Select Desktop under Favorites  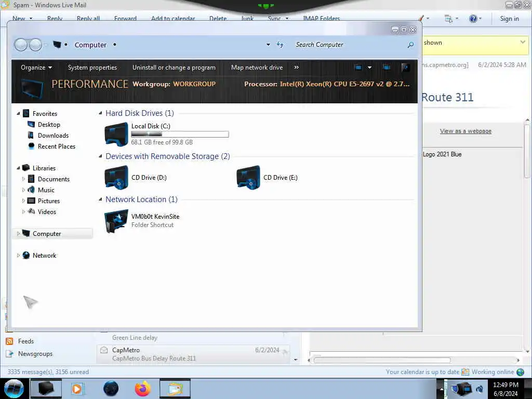49,125
